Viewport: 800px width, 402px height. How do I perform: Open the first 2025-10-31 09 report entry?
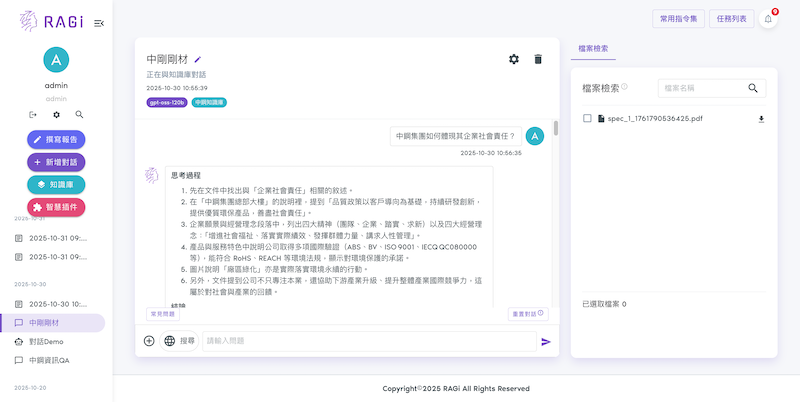click(53, 238)
